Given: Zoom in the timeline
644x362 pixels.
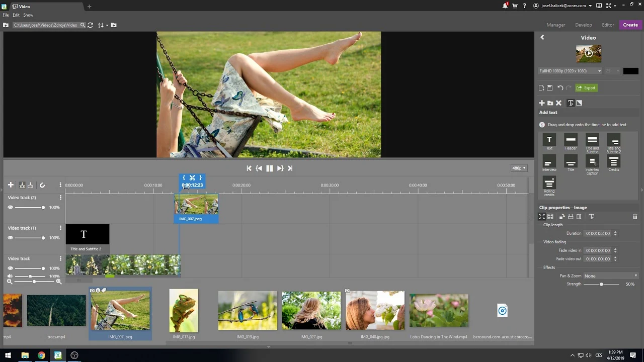Looking at the screenshot, I should pyautogui.click(x=58, y=282).
